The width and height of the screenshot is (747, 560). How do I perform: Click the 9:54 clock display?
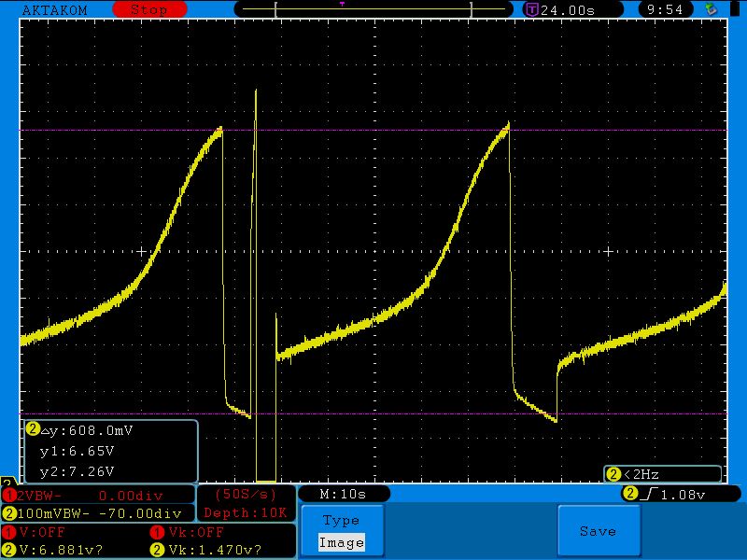coord(665,9)
